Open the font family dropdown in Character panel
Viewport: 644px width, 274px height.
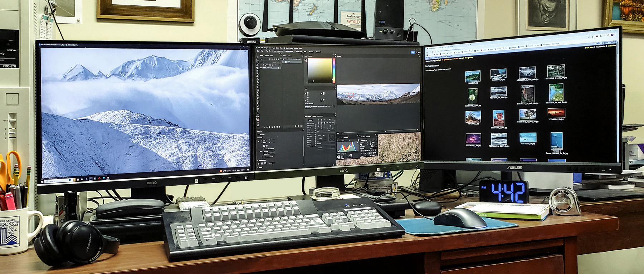[365, 140]
